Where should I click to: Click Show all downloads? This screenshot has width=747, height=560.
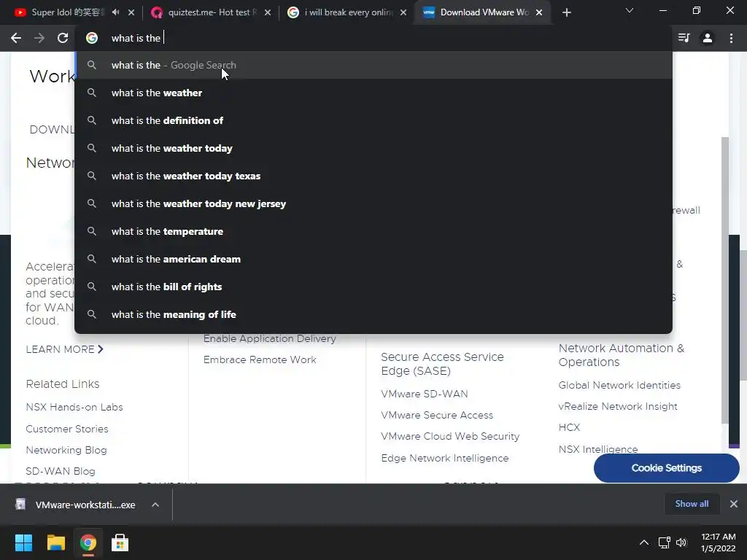pos(692,504)
